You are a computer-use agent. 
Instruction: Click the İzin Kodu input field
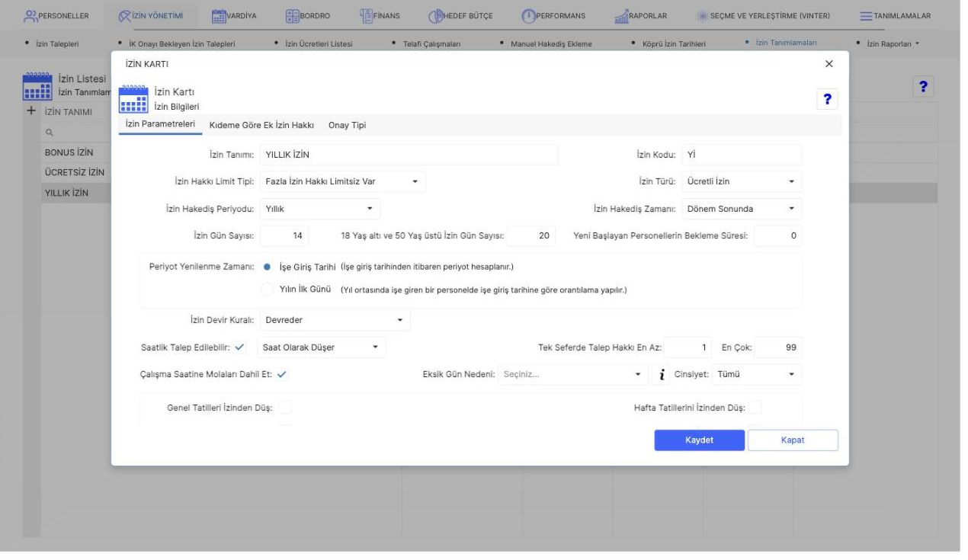pyautogui.click(x=742, y=155)
